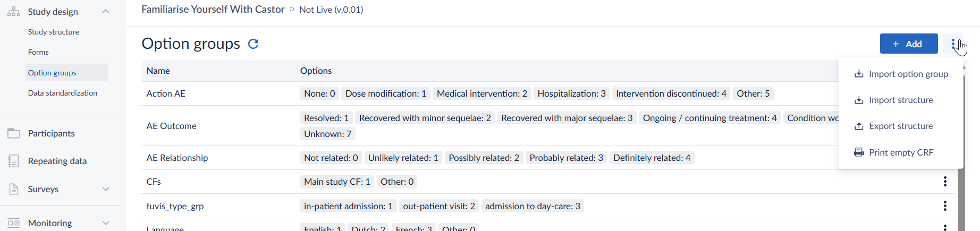Click the blue Add button
This screenshot has width=980, height=231.
pyautogui.click(x=909, y=44)
